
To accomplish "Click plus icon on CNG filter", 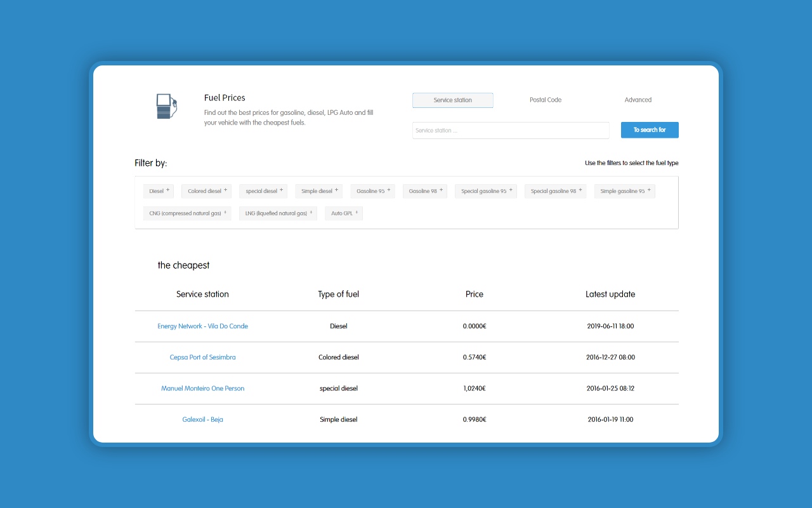I will (x=225, y=213).
